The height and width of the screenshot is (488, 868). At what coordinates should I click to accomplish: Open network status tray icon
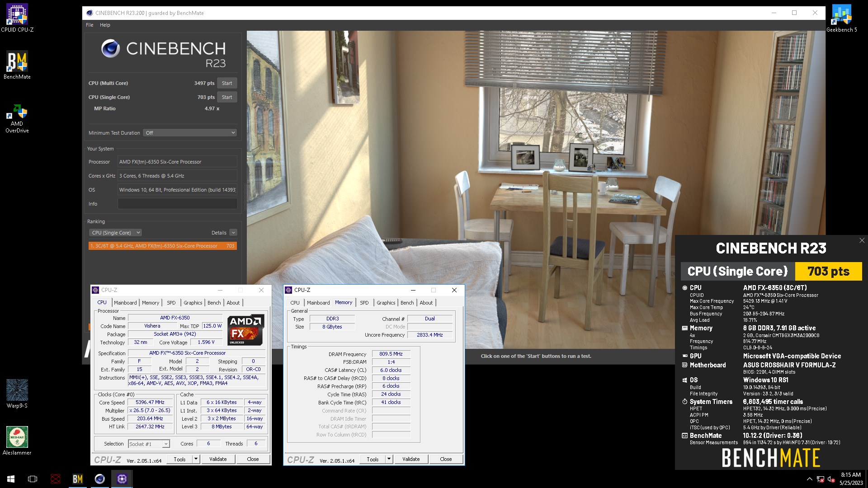click(820, 479)
